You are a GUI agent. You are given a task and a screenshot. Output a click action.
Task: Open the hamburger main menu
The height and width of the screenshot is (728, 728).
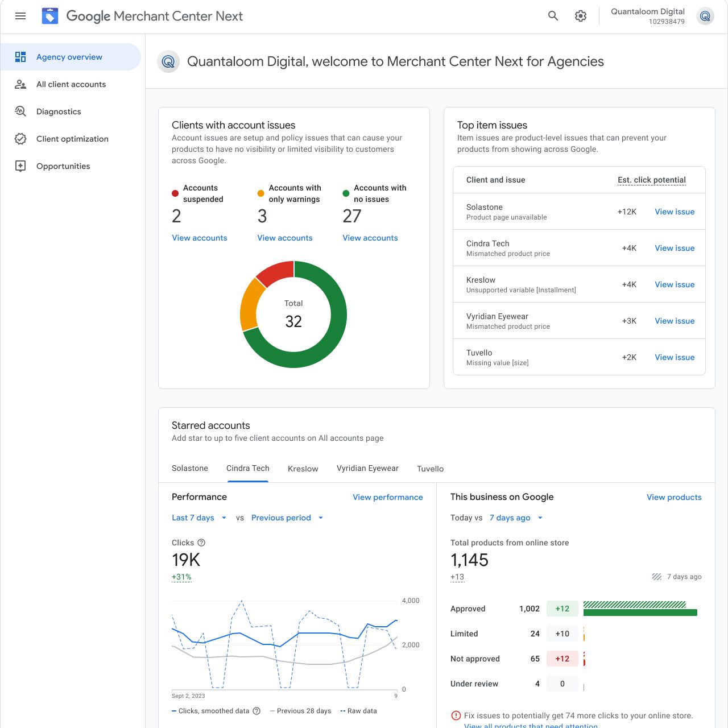tap(20, 16)
